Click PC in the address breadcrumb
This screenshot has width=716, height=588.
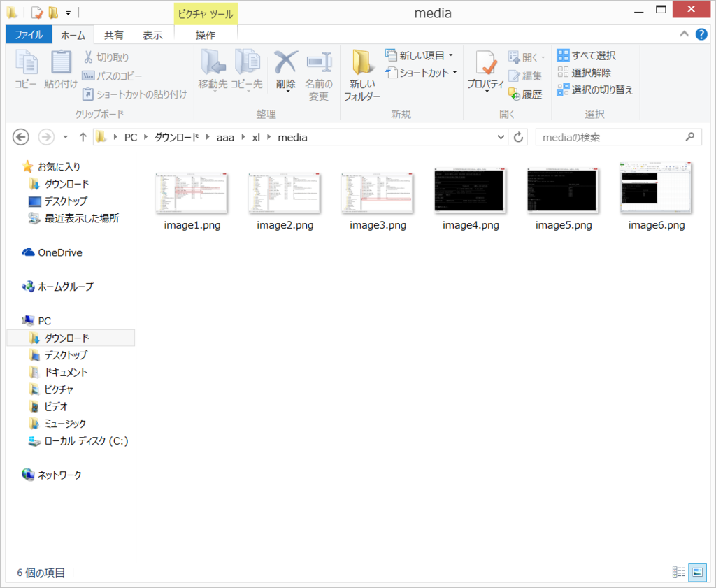tap(131, 137)
